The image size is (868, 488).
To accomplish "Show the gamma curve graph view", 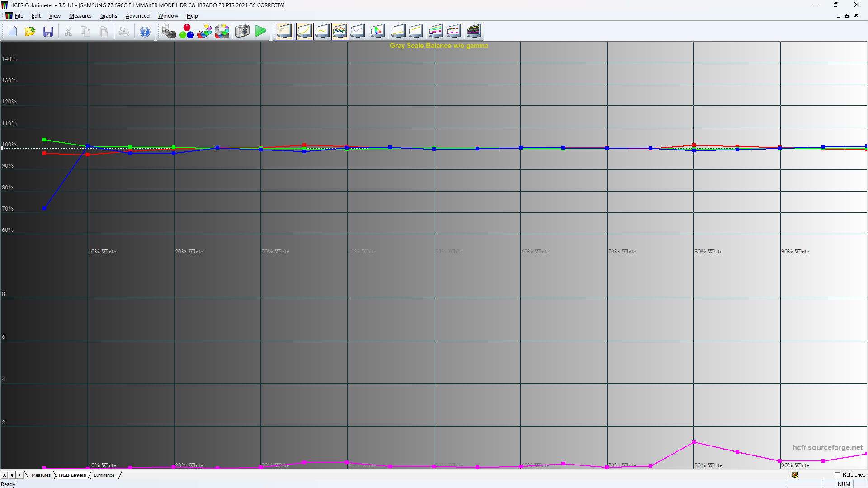I will pos(305,31).
